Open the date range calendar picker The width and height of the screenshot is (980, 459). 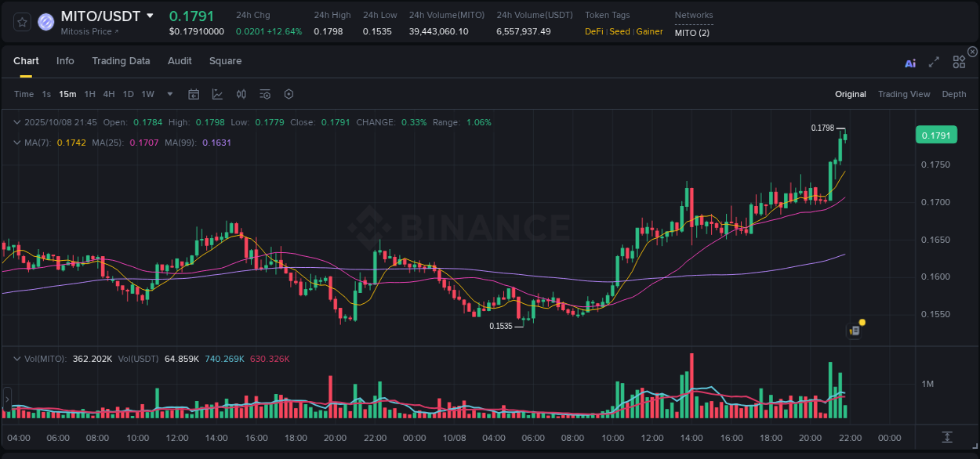click(x=194, y=94)
